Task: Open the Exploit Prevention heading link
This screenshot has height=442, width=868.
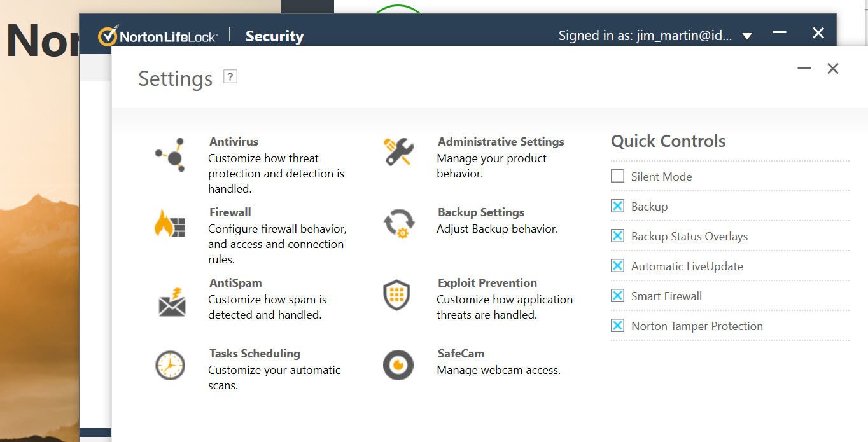Action: point(487,282)
